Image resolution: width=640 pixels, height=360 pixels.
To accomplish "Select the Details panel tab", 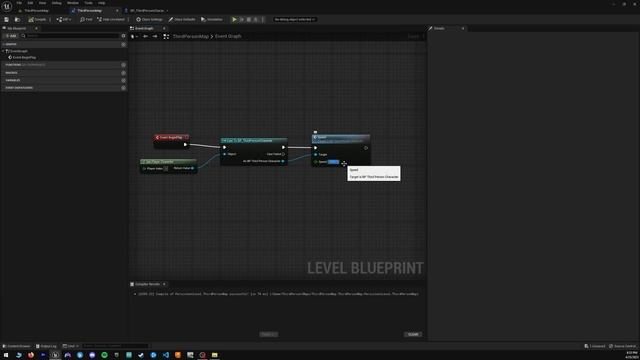I will [x=439, y=28].
